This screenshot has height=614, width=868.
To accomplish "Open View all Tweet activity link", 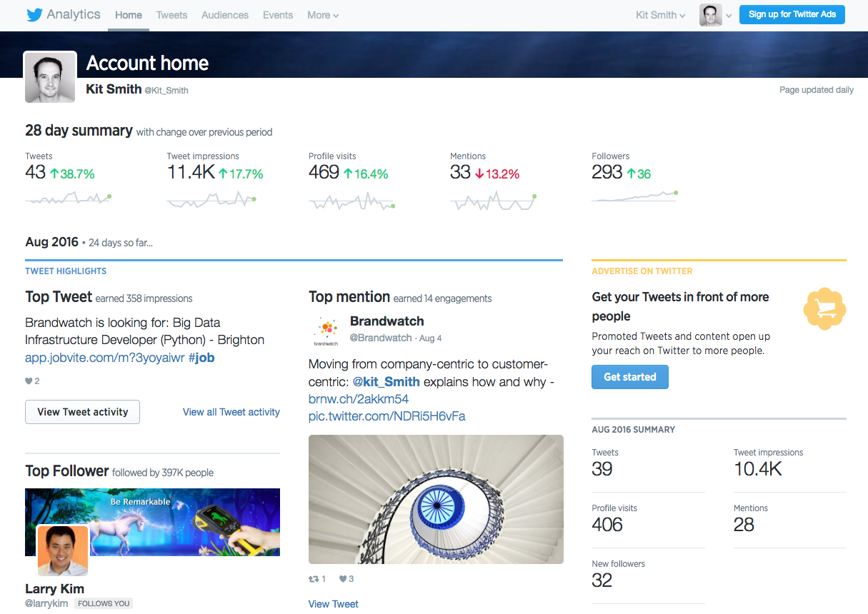I will coord(231,412).
